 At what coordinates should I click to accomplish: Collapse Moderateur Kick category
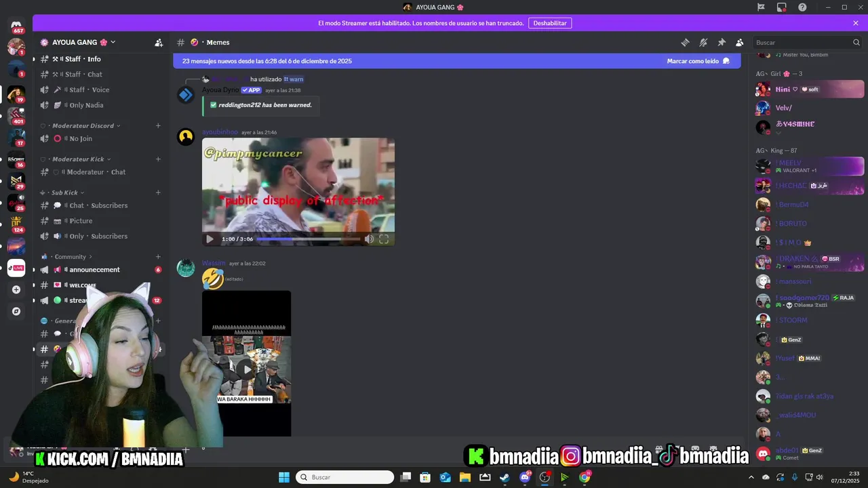pos(82,159)
